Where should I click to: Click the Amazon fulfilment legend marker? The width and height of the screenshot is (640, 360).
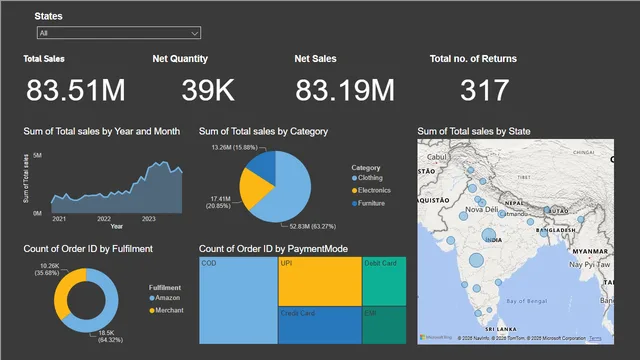point(152,298)
